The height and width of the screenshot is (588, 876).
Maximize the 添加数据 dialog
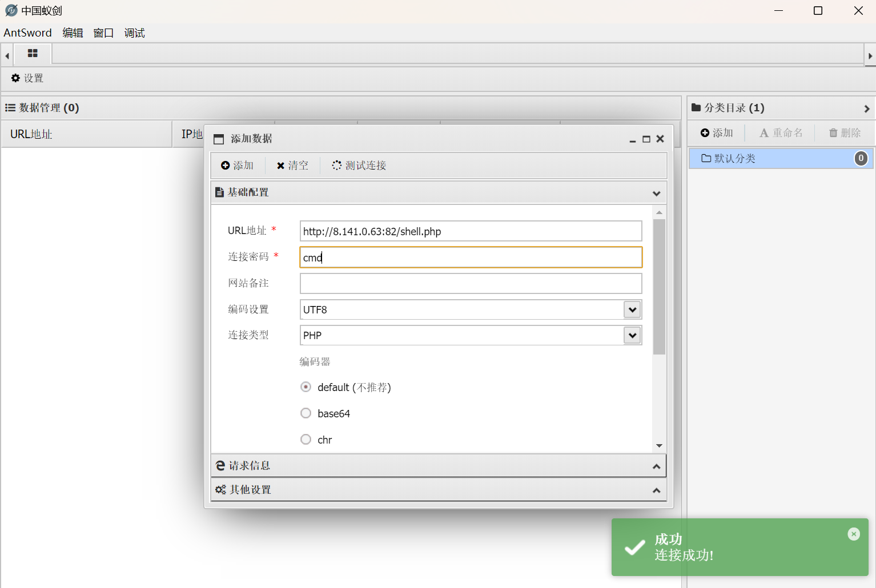[x=646, y=139]
